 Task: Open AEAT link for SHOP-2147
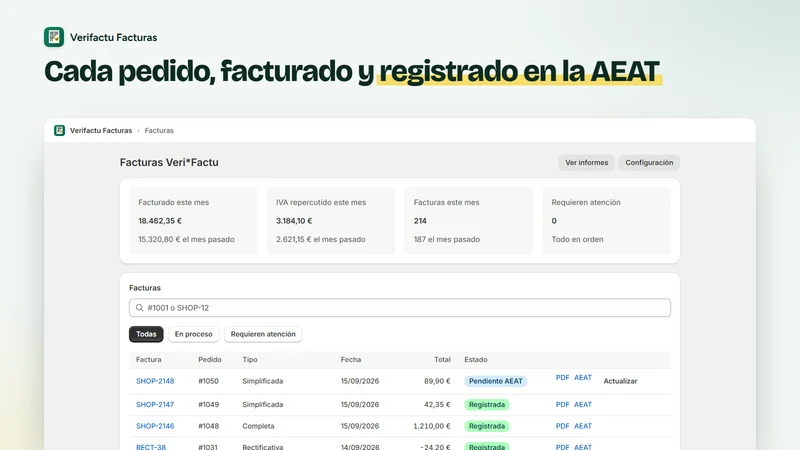pos(583,405)
